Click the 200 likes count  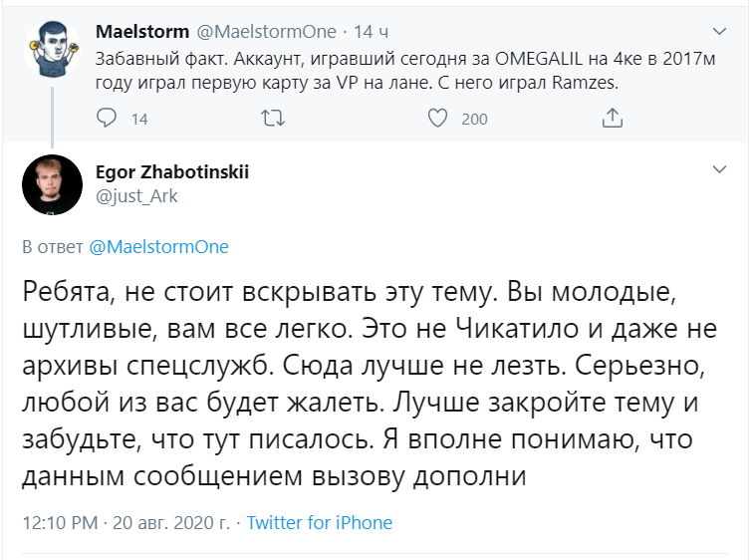pos(475,120)
